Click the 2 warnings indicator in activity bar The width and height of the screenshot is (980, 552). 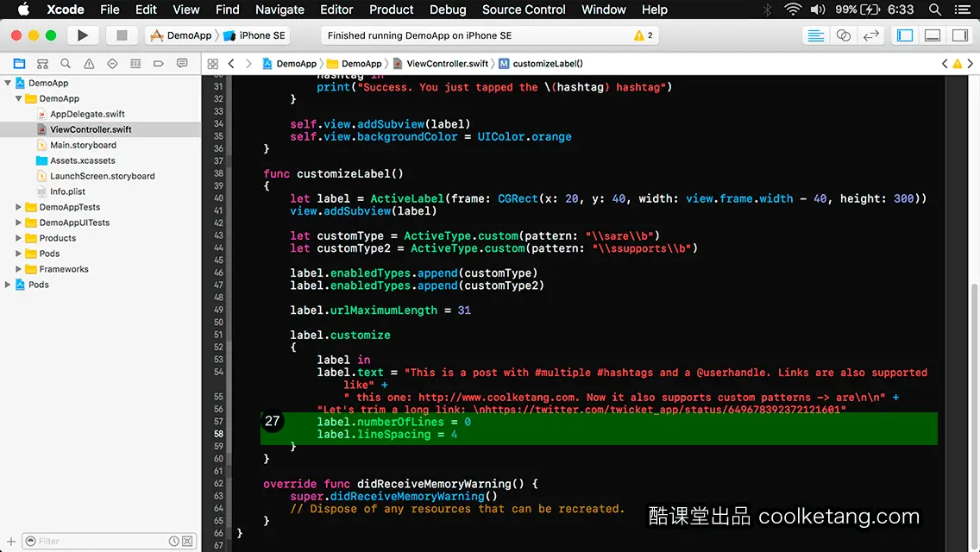[644, 35]
